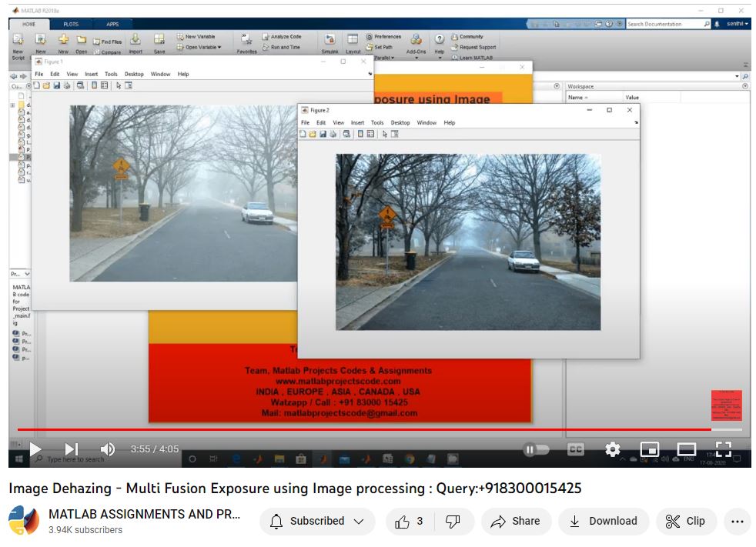Select the PLOTS ribbon tab

(71, 24)
